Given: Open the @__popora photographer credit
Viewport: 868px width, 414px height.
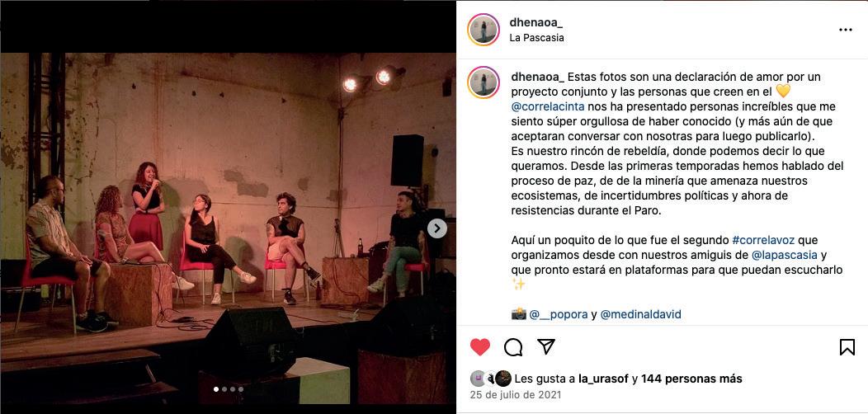Looking at the screenshot, I should [x=559, y=315].
